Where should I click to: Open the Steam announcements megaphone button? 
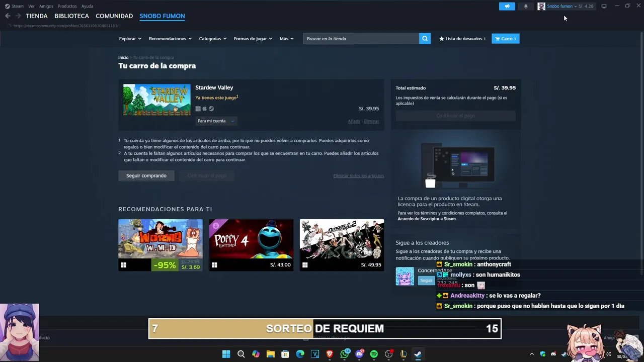(507, 6)
